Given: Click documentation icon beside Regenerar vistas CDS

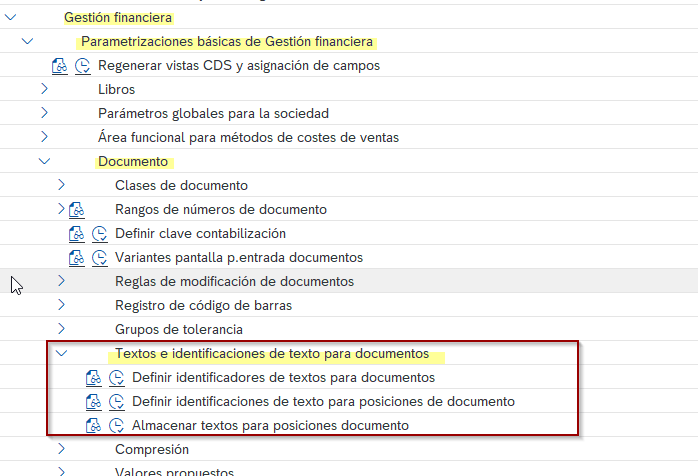Looking at the screenshot, I should tap(60, 66).
